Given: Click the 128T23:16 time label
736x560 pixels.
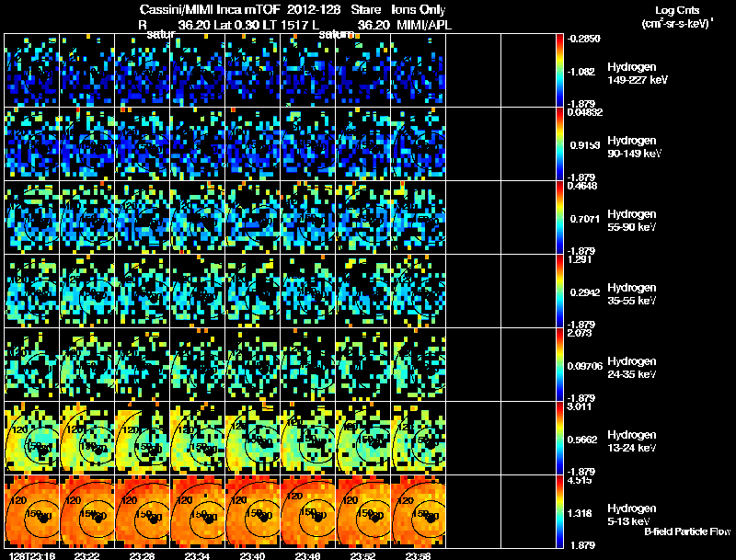Looking at the screenshot, I should click(32, 555).
